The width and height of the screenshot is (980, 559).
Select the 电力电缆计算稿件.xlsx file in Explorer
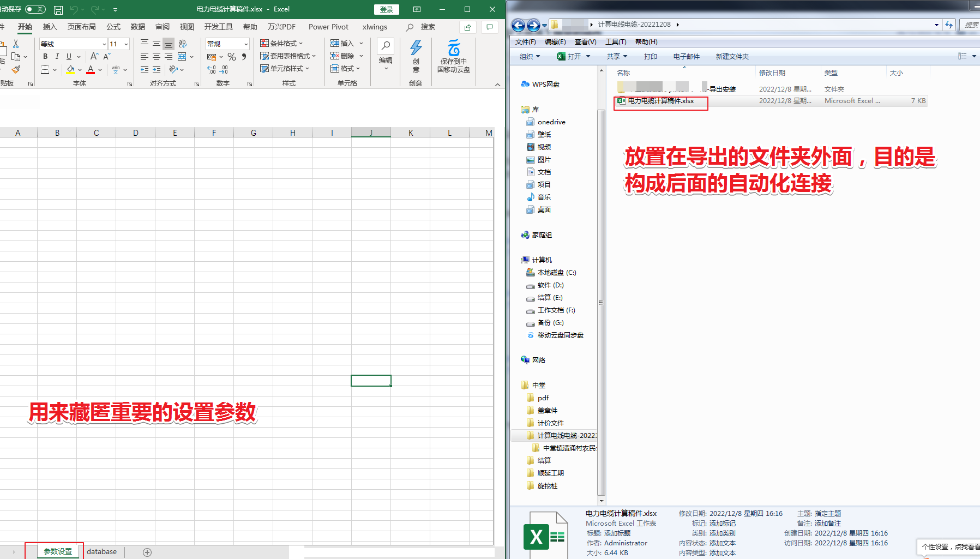(x=771, y=101)
